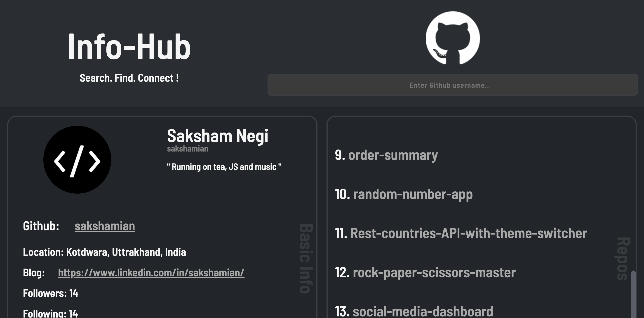Open the sakshamian GitHub profile link
The width and height of the screenshot is (644, 318).
pos(104,226)
